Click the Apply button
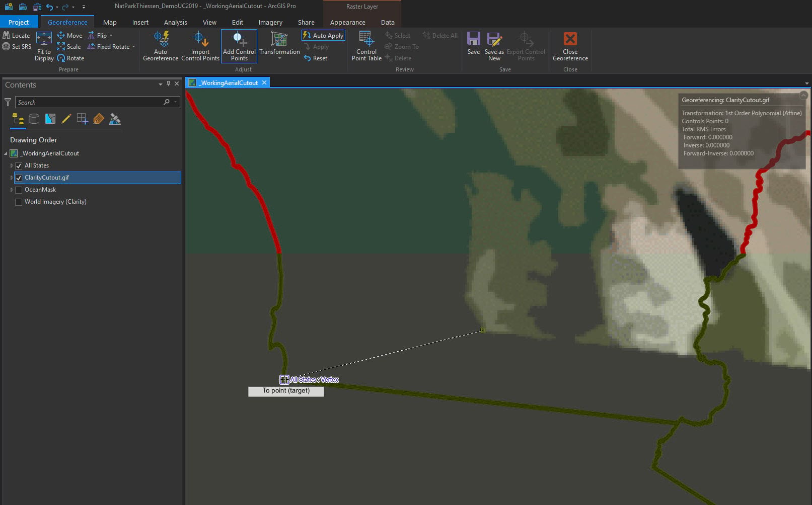Screen dimensions: 812x505 point(316,47)
